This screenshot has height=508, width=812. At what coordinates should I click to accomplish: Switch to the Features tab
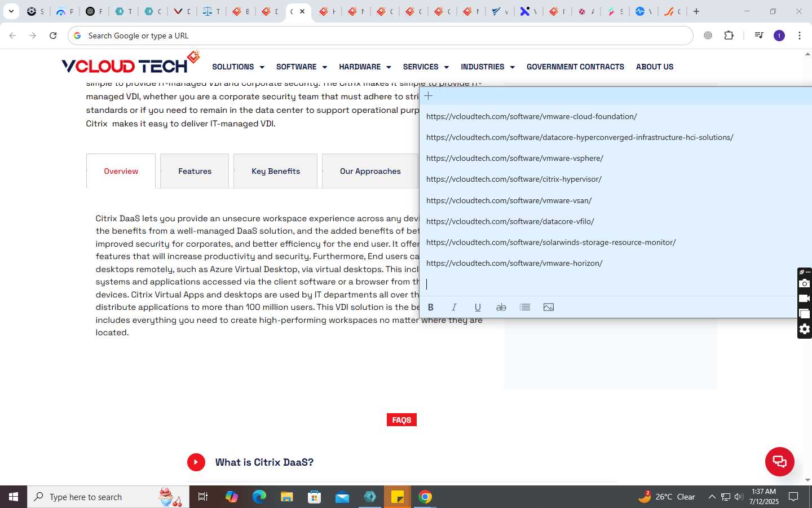195,171
